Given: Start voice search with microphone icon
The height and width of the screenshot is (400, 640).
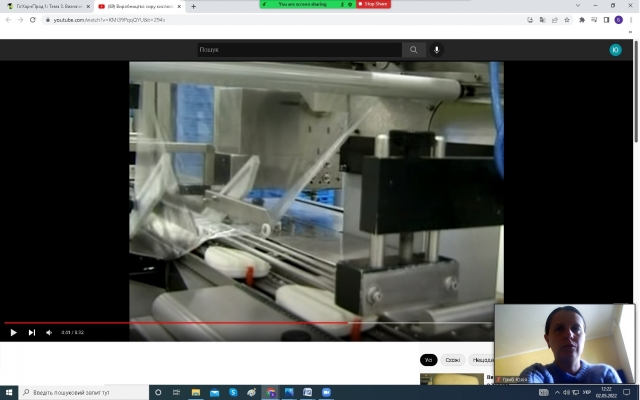Looking at the screenshot, I should [x=437, y=50].
